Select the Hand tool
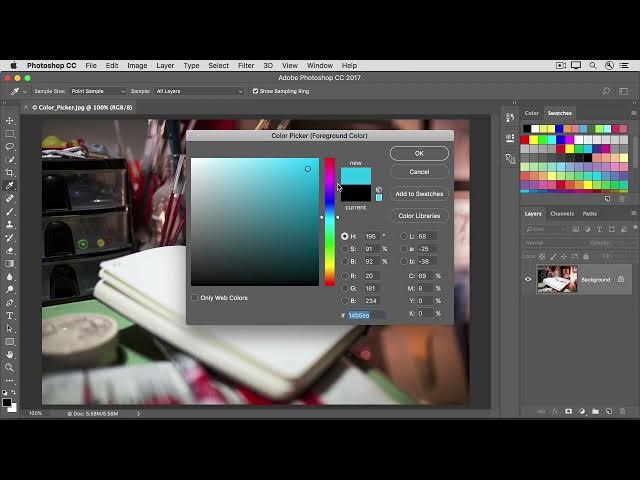Image resolution: width=640 pixels, height=480 pixels. tap(10, 354)
